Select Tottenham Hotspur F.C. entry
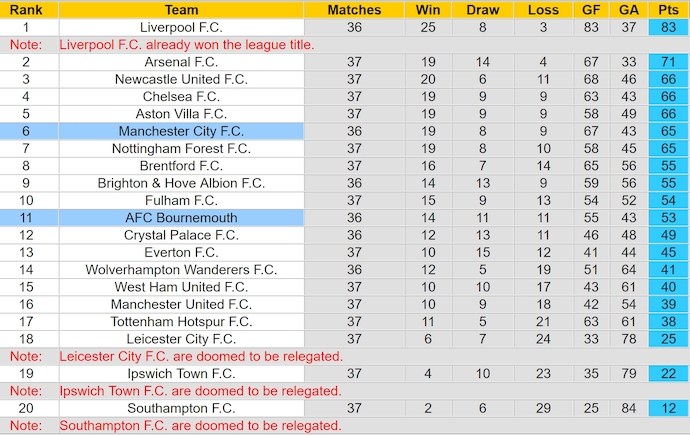The height and width of the screenshot is (435, 690). click(181, 322)
